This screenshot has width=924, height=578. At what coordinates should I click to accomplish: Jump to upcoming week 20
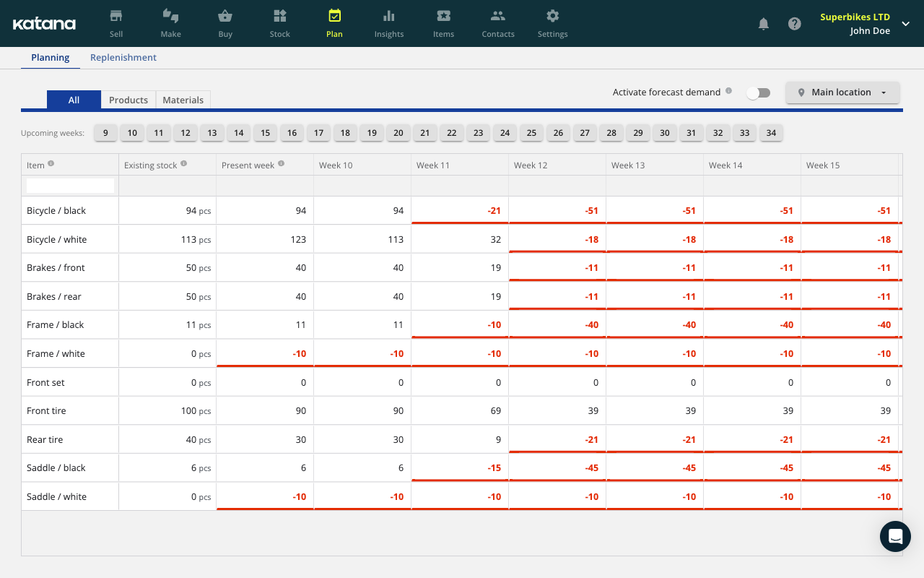[398, 133]
